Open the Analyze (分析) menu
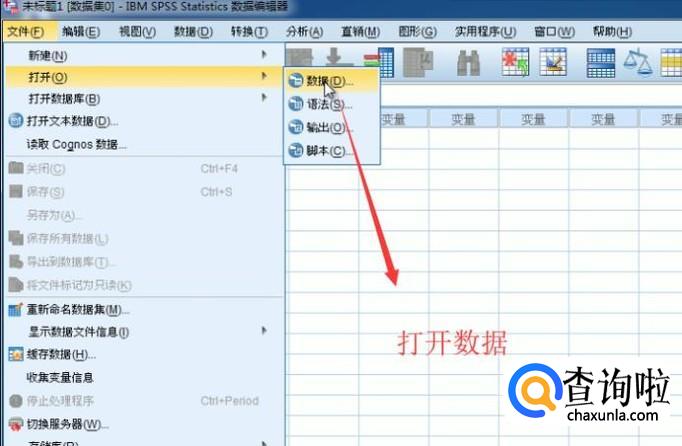The width and height of the screenshot is (682, 446). [x=304, y=32]
